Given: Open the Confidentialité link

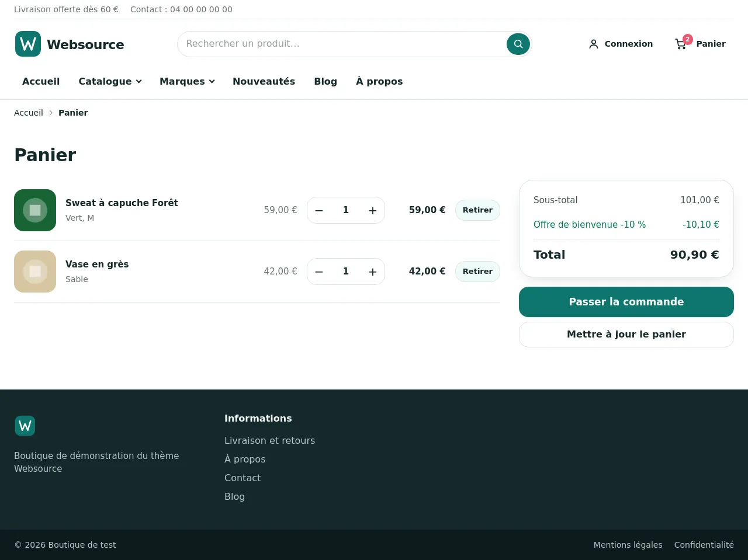Looking at the screenshot, I should tap(704, 545).
